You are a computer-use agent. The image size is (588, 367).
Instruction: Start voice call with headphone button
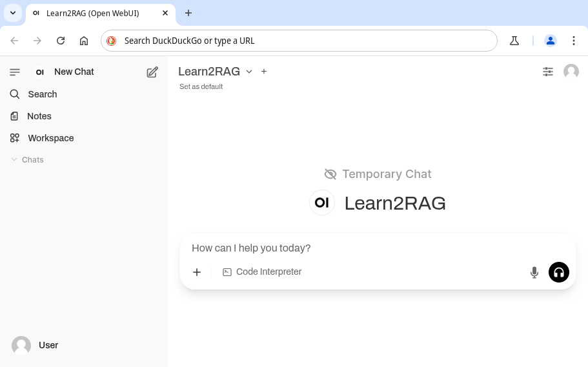click(558, 272)
